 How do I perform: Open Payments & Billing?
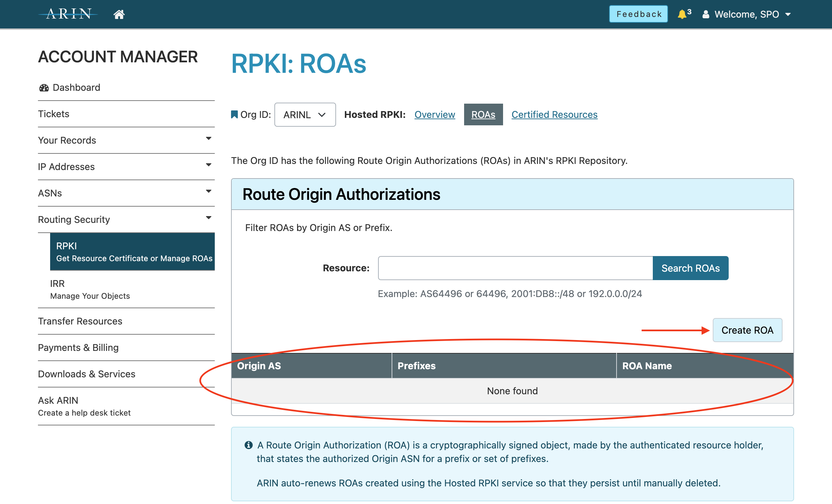pyautogui.click(x=126, y=348)
